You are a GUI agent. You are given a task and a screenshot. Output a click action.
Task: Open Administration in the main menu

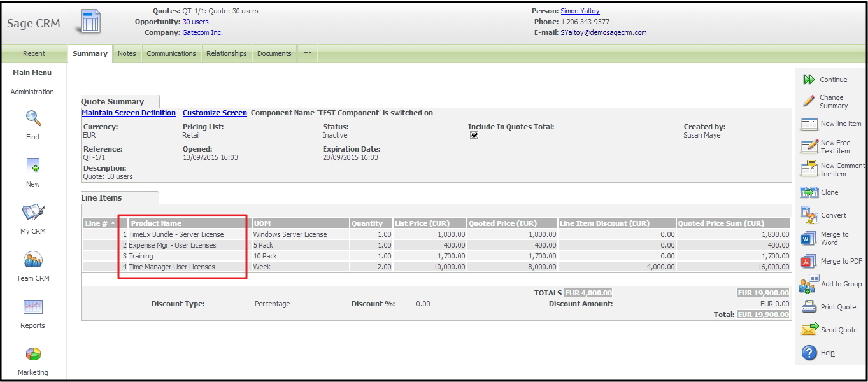click(x=32, y=92)
